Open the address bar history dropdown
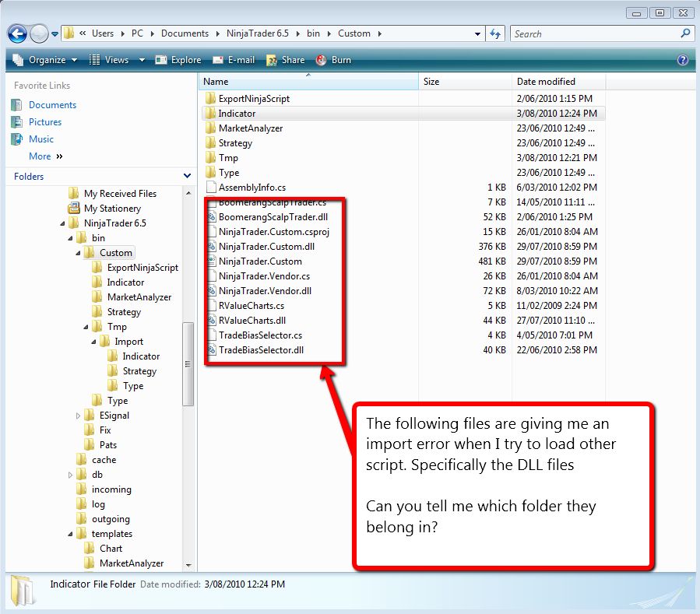Viewport: 700px width, 614px height. point(477,34)
